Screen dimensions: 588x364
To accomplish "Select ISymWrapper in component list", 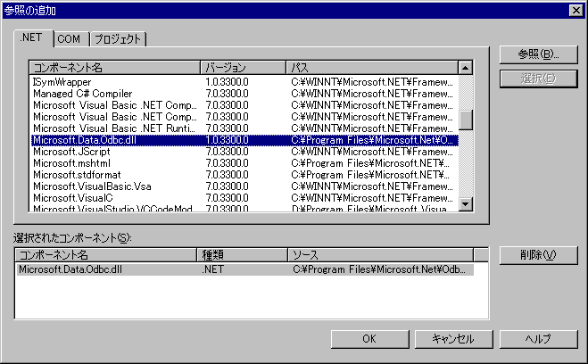I will 62,81.
